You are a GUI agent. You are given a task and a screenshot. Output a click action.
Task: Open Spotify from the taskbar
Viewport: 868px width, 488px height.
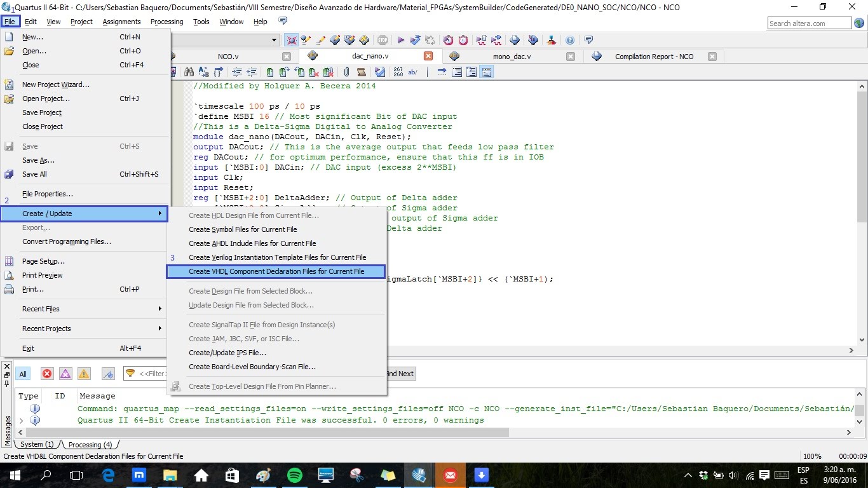click(x=294, y=475)
